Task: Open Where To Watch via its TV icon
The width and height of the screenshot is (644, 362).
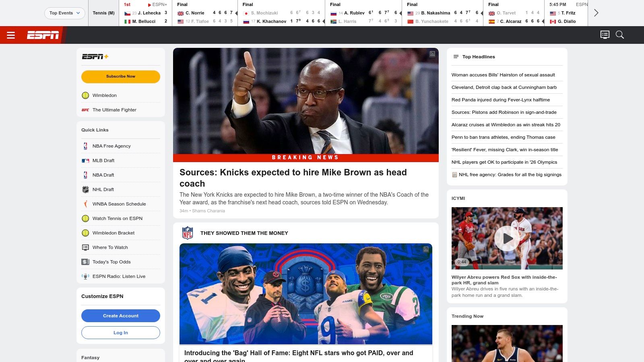Action: (85, 247)
